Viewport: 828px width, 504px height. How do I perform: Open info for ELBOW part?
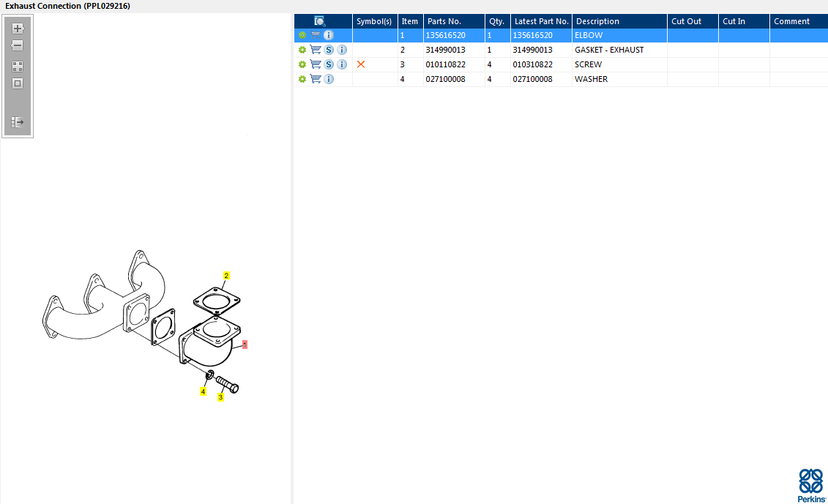pyautogui.click(x=329, y=35)
